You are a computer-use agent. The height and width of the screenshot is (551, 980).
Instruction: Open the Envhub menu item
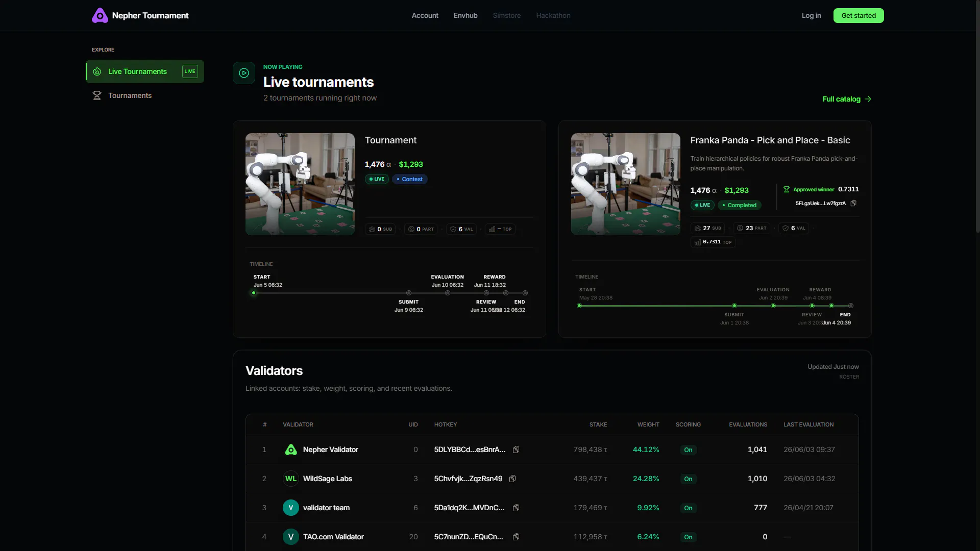[465, 15]
